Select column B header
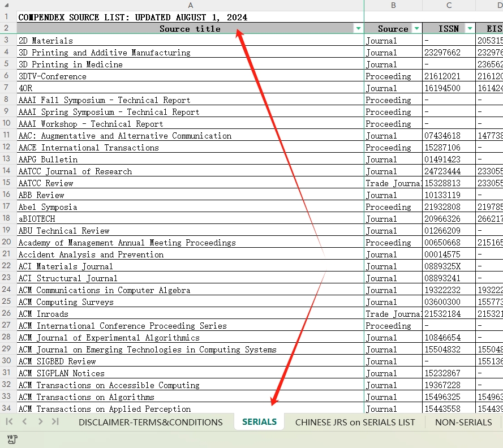 [393, 5]
